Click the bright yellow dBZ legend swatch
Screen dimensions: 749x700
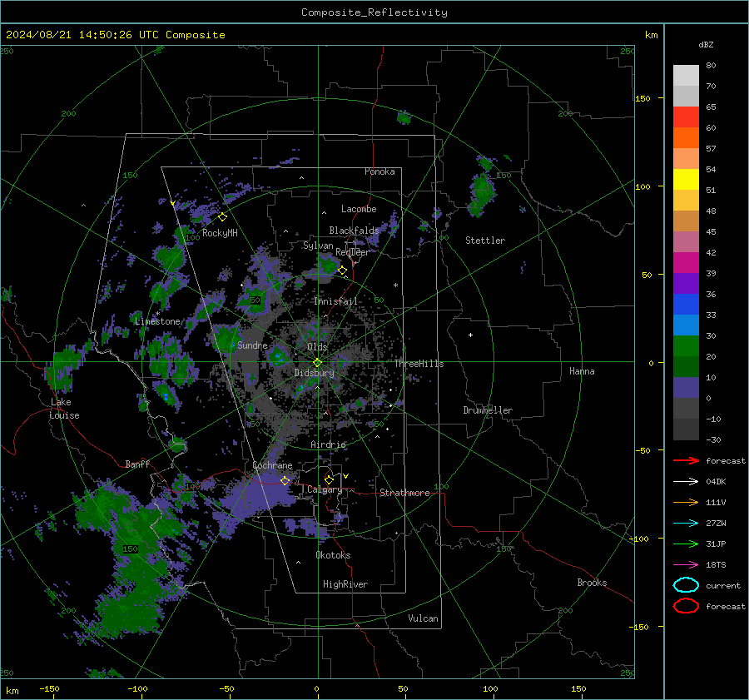tap(686, 179)
